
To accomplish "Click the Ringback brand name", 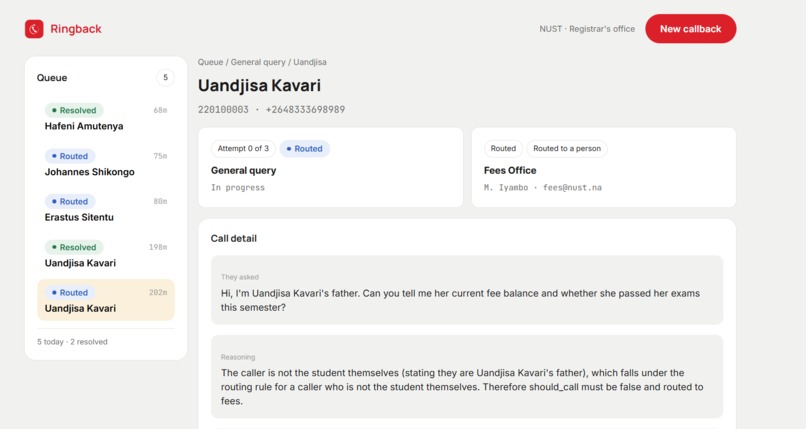I will point(76,29).
